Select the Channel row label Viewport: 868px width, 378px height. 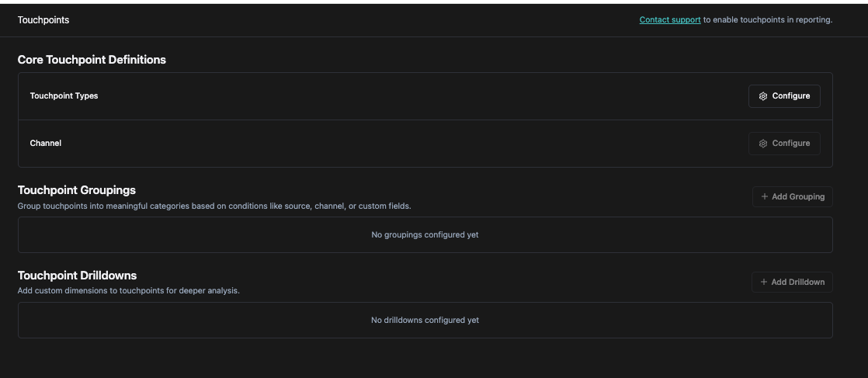[46, 144]
